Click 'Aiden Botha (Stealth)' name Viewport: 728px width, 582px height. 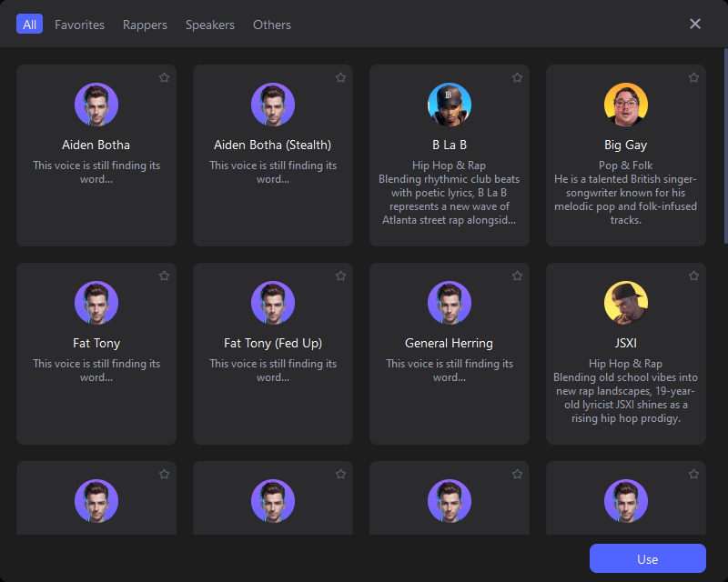[x=272, y=145]
